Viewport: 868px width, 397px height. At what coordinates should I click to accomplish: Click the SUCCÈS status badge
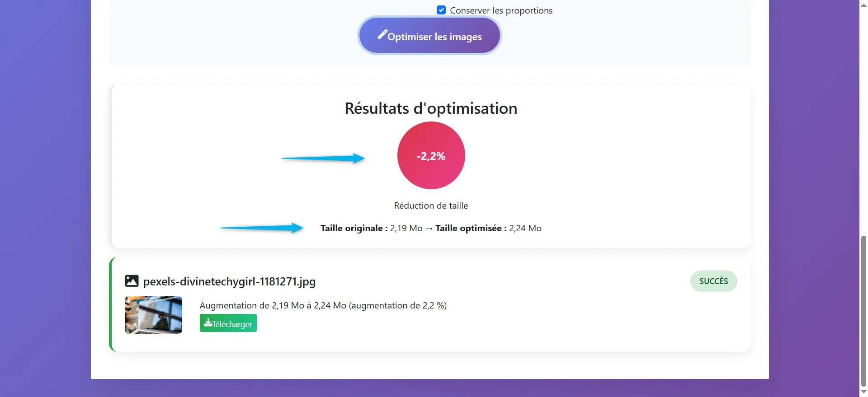tap(713, 281)
